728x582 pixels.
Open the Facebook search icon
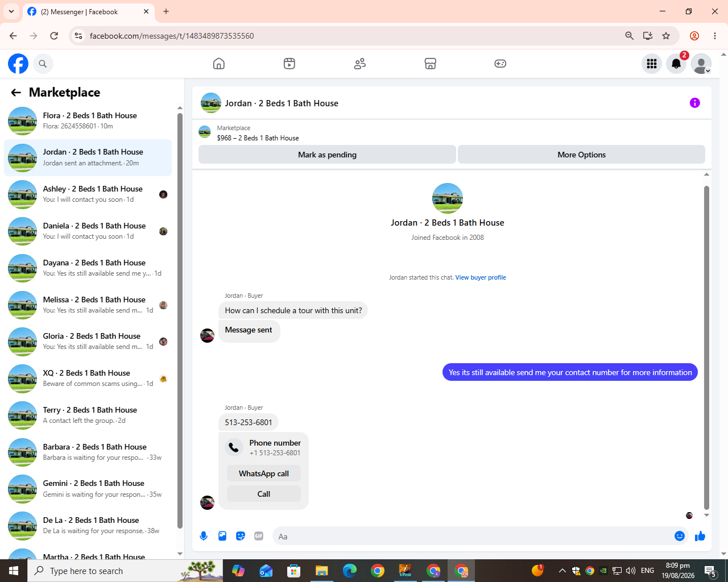pos(43,64)
